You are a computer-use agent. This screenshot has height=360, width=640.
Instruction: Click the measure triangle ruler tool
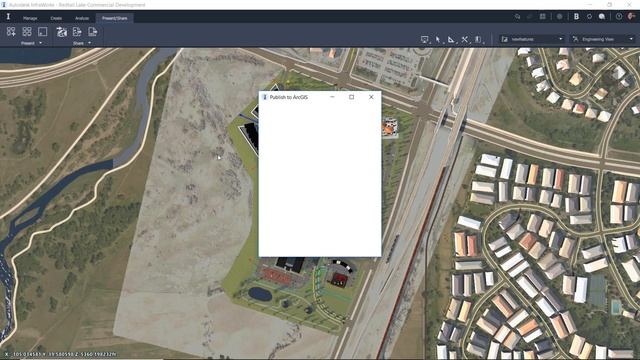pyautogui.click(x=451, y=40)
